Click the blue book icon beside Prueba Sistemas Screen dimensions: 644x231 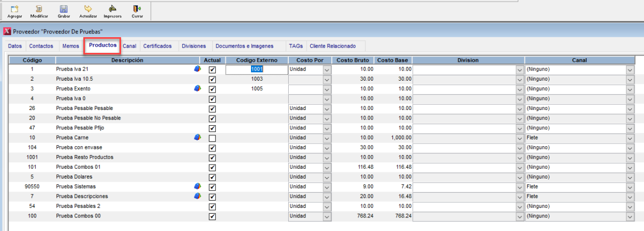(x=198, y=186)
